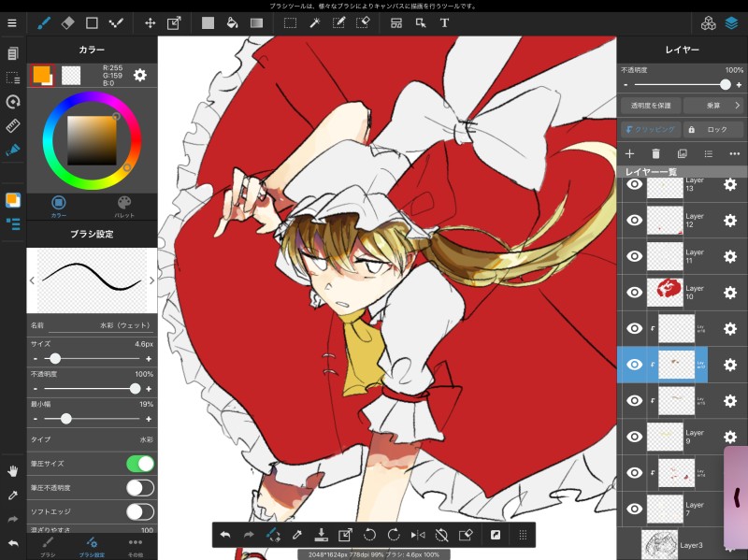The image size is (748, 560).
Task: Switch to the ブラシ bottom tab
Action: click(48, 547)
